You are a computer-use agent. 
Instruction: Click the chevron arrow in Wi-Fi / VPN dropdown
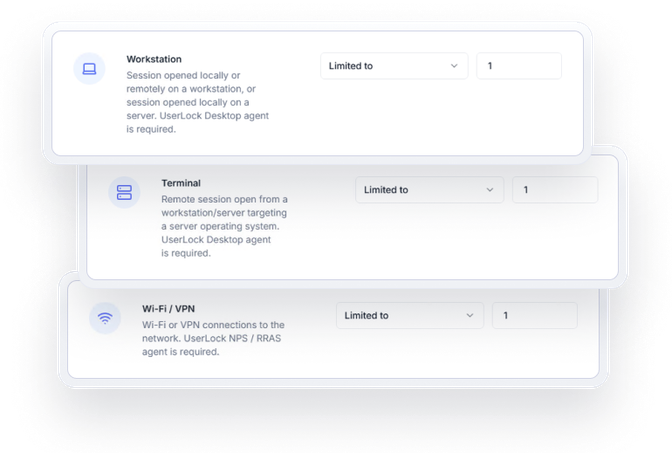(470, 316)
